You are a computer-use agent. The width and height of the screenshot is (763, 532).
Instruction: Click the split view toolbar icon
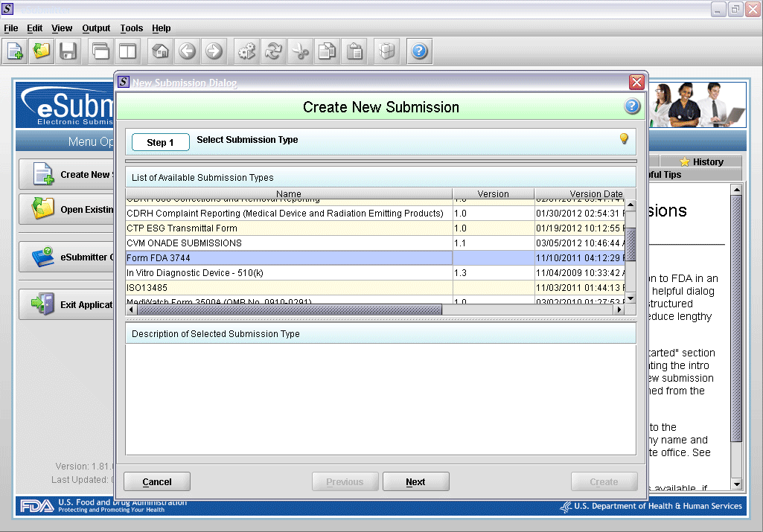(x=127, y=51)
